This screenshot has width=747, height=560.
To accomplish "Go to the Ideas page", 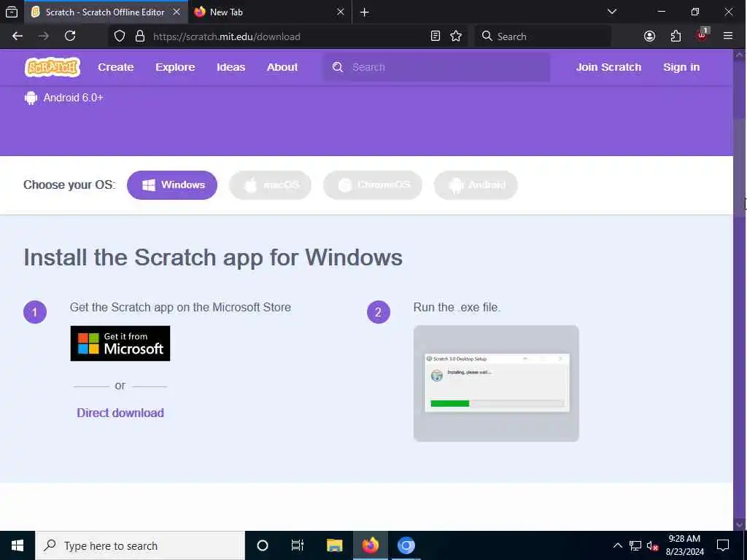I will pyautogui.click(x=231, y=67).
